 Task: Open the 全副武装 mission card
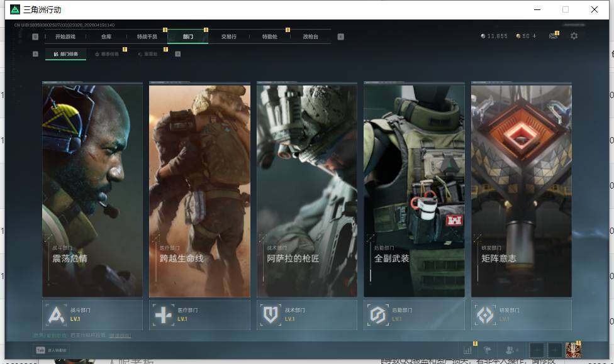point(414,189)
